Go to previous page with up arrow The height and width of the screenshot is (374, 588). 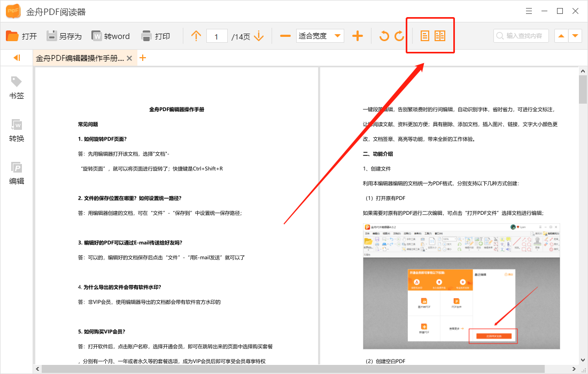(196, 36)
